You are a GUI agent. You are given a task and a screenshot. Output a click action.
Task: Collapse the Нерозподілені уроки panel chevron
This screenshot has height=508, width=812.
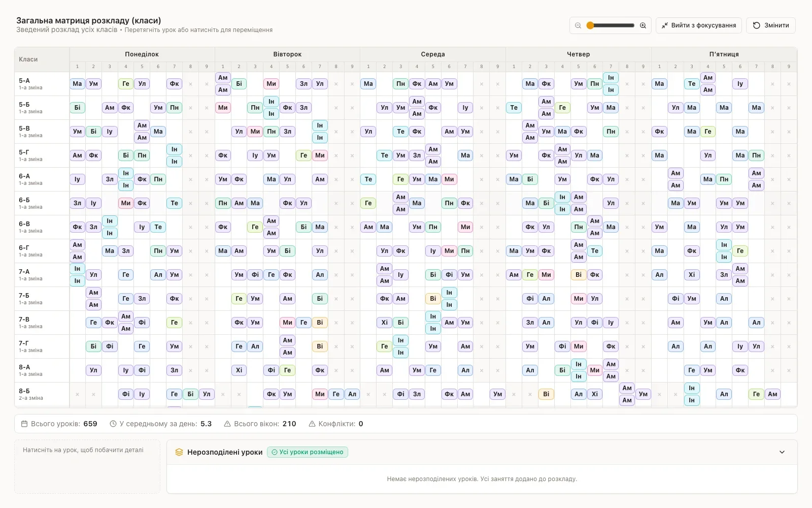tap(782, 452)
